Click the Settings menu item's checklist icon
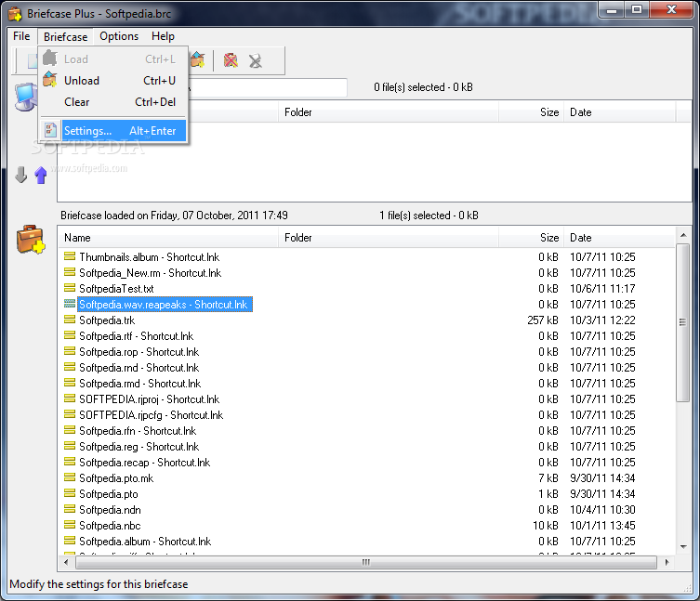The image size is (700, 601). [50, 130]
